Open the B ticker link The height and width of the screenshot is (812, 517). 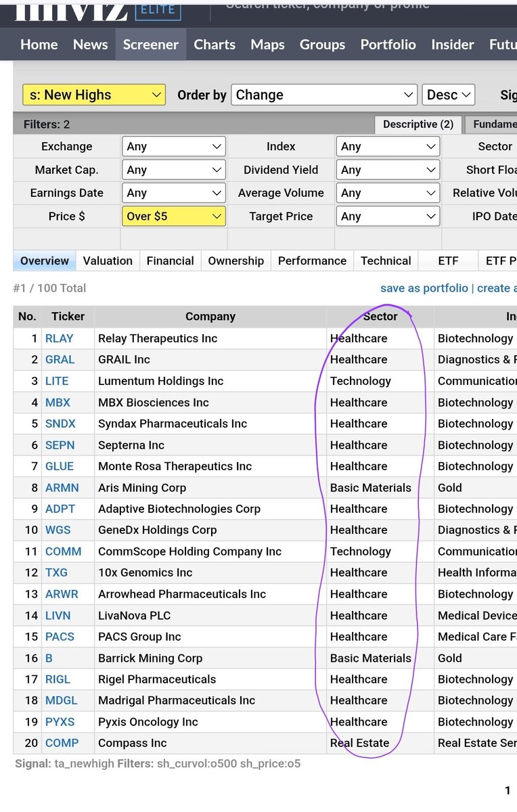49,658
